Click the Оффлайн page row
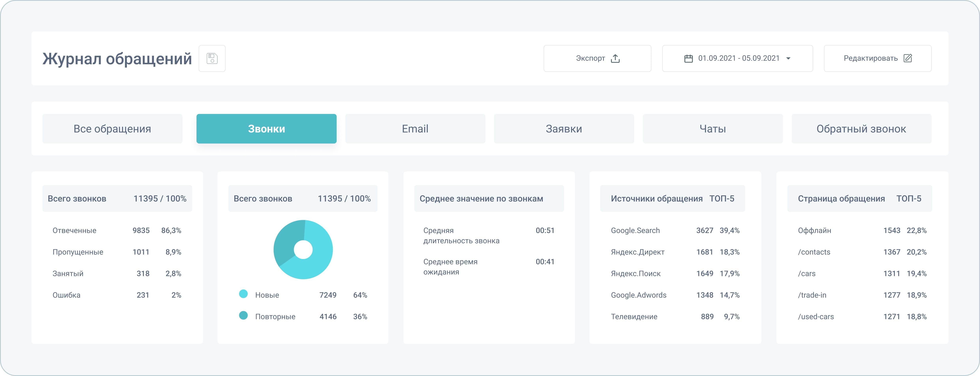The image size is (980, 376). pyautogui.click(x=862, y=230)
